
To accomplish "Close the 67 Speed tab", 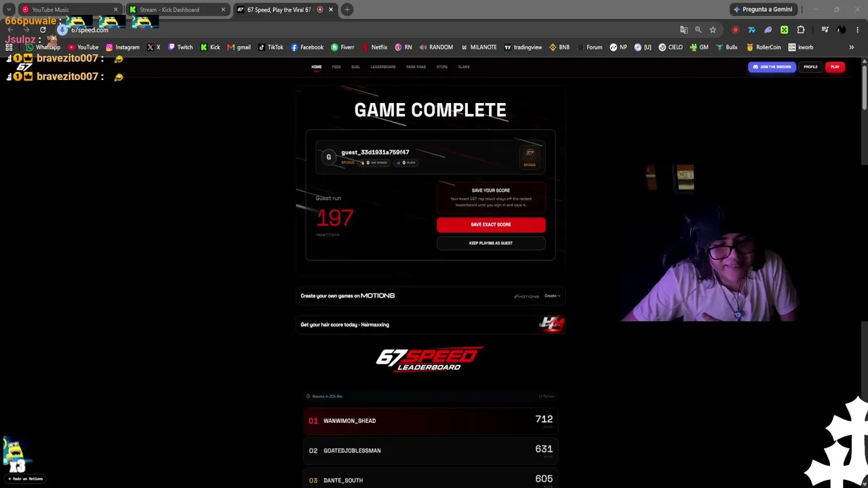I will pyautogui.click(x=331, y=9).
